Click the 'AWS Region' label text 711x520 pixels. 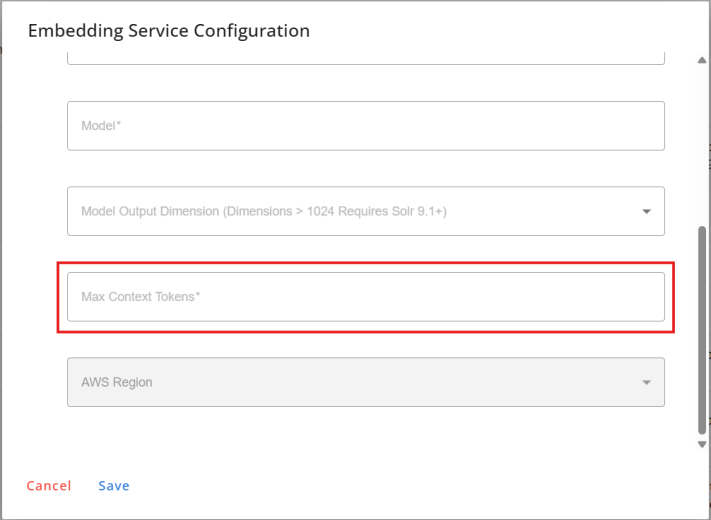tap(116, 382)
